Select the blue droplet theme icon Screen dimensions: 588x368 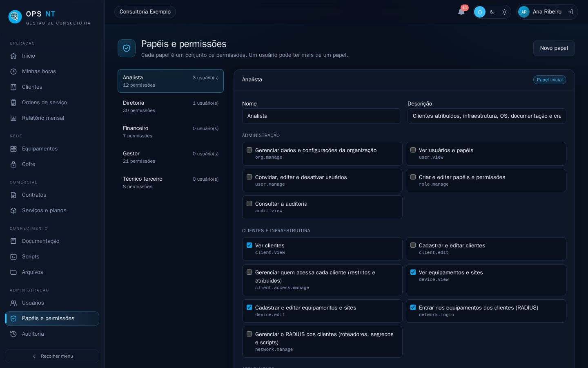pyautogui.click(x=480, y=12)
